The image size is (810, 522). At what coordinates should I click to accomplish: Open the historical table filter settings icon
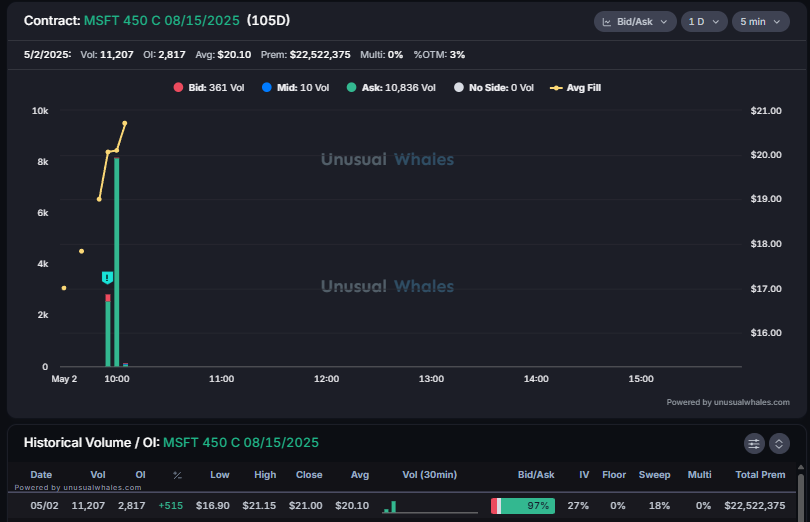(754, 443)
